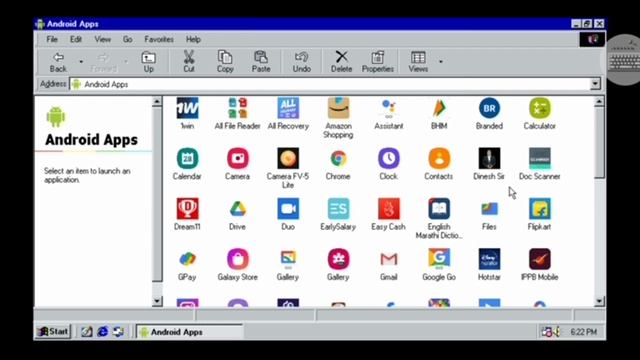Launch the 1win app icon
This screenshot has height=360, width=640.
[x=187, y=109]
